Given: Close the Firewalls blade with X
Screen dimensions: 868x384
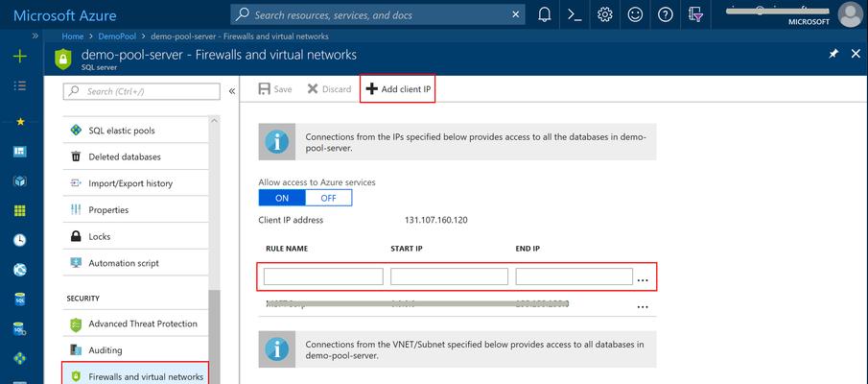Looking at the screenshot, I should click(856, 54).
